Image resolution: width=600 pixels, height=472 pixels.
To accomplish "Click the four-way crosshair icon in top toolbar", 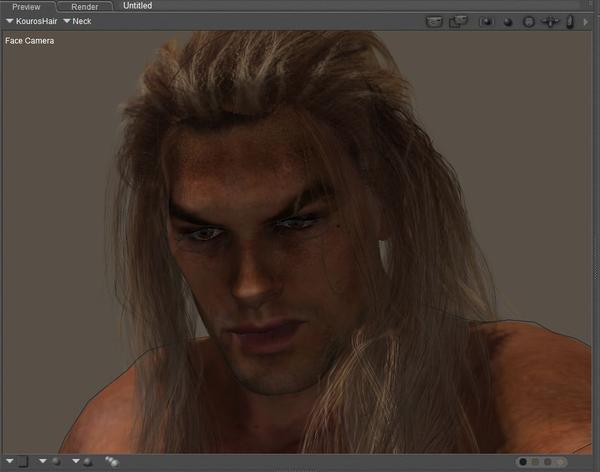I will pos(550,22).
